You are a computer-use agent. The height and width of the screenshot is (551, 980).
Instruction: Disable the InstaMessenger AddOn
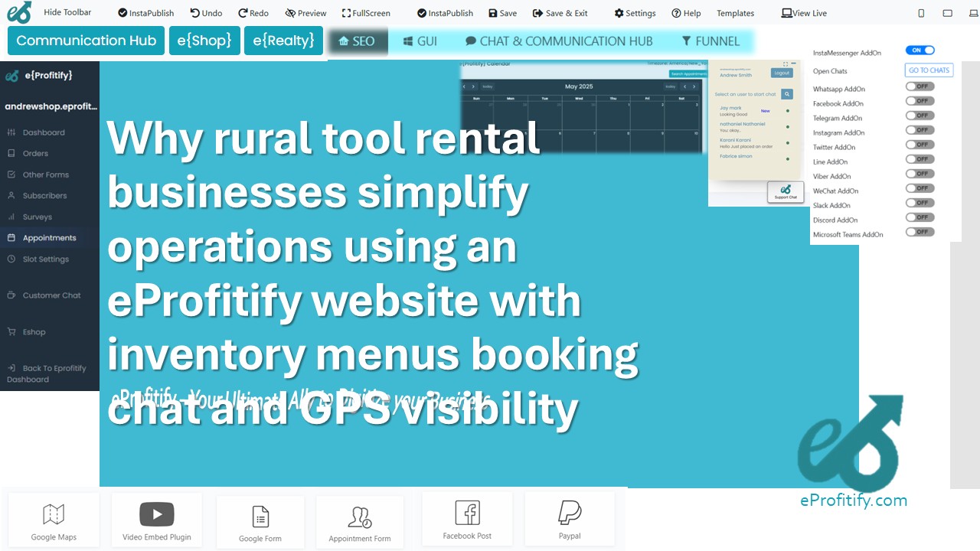point(920,49)
